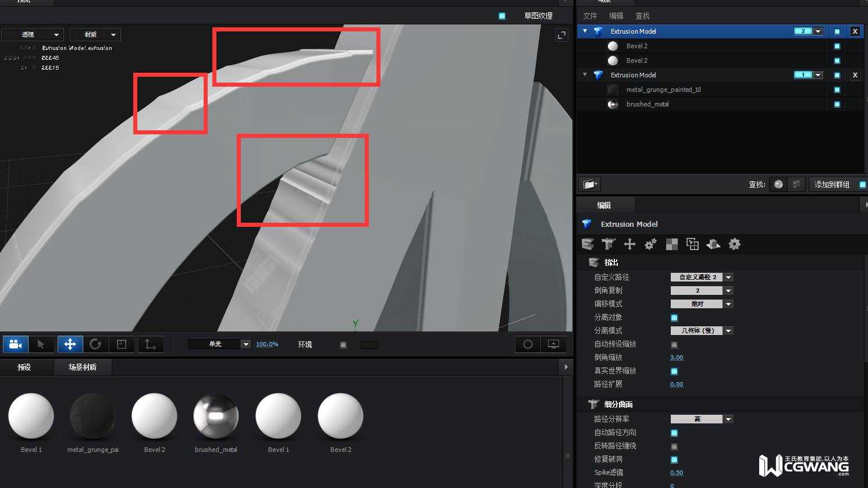Toggle the 修复破洞 checkbox
This screenshot has width=868, height=488.
pos(674,459)
